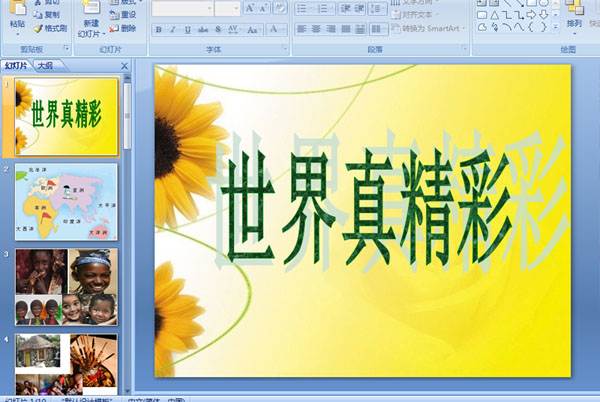
Task: Apply distributed text alignment
Action: point(360,29)
